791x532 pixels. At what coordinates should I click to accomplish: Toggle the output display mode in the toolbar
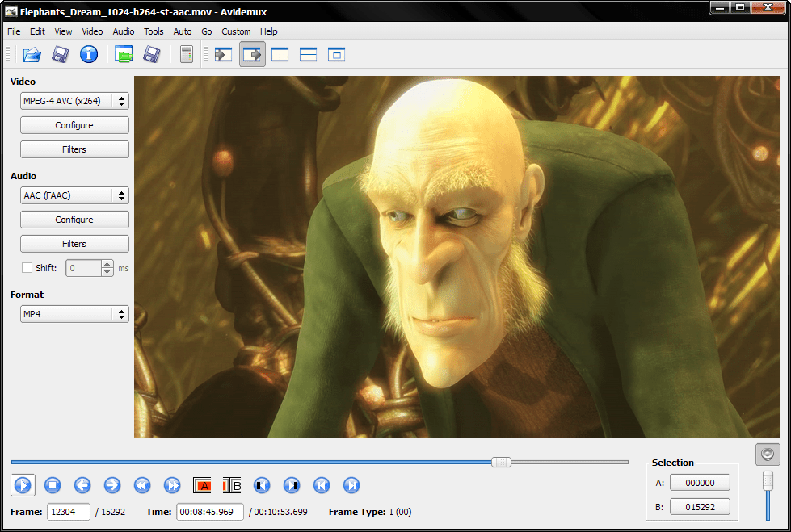pos(252,54)
